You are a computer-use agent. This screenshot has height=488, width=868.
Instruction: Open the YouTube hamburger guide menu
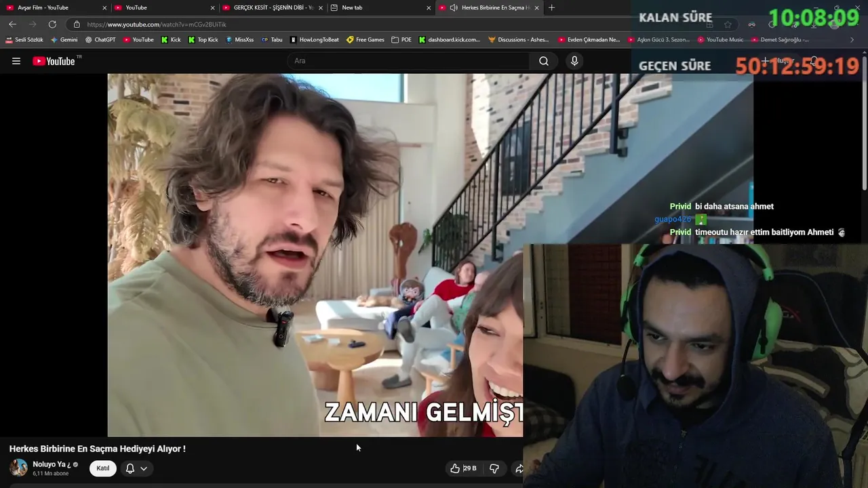click(x=16, y=61)
